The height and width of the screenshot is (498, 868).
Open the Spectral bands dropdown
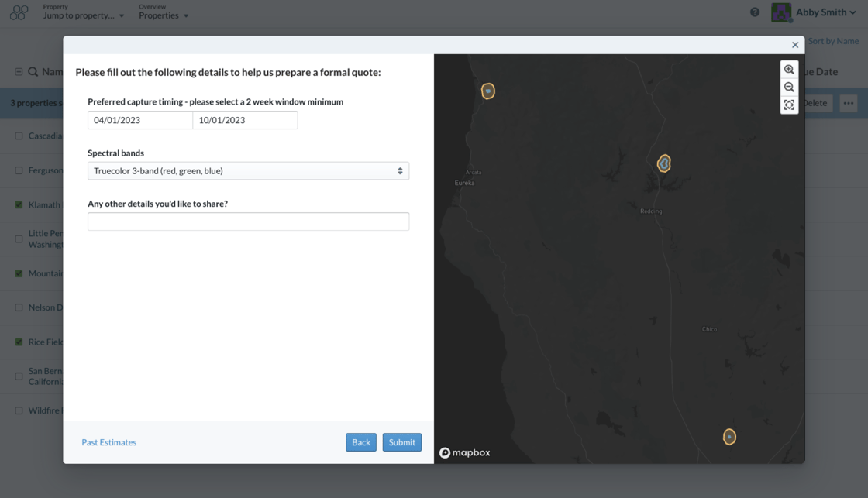[x=248, y=171]
